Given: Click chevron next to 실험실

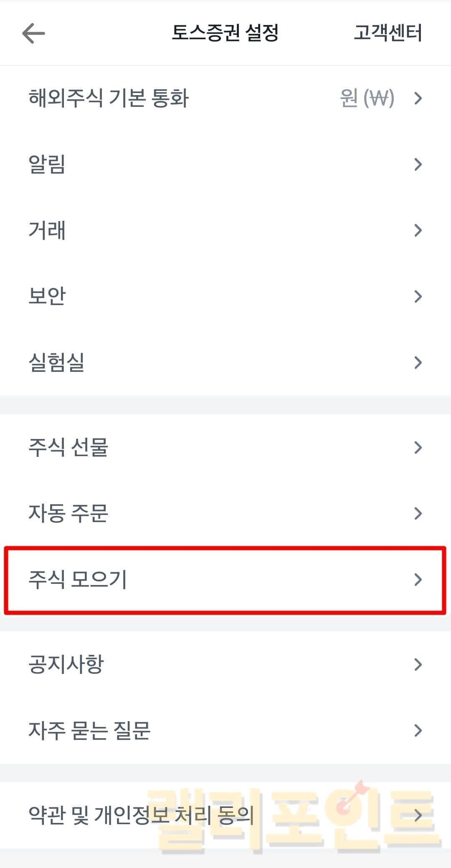Looking at the screenshot, I should (418, 362).
